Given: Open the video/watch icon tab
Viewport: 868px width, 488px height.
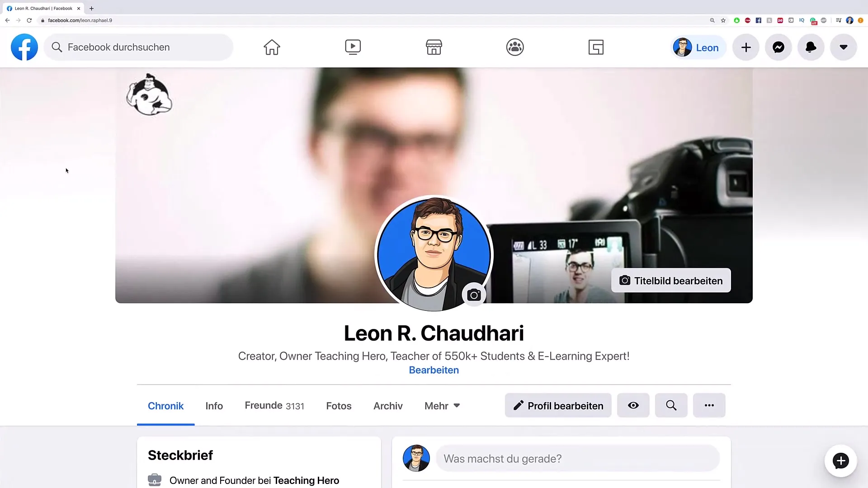Looking at the screenshot, I should pyautogui.click(x=352, y=47).
